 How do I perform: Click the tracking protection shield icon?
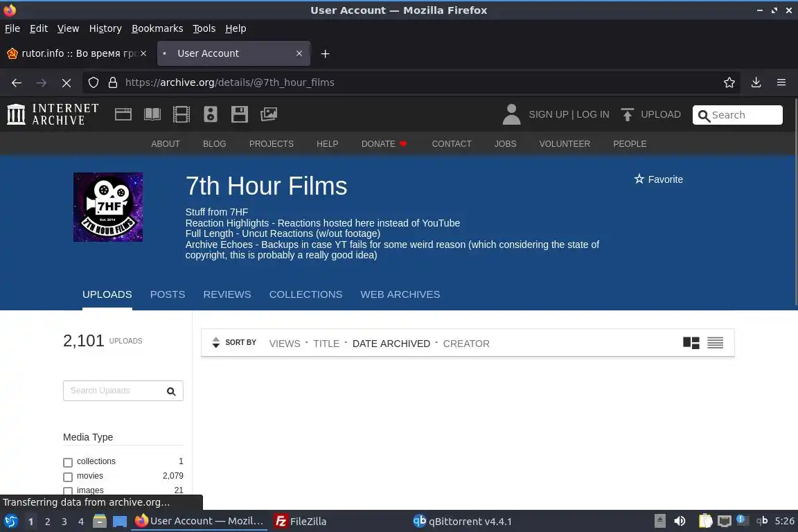[x=93, y=82]
